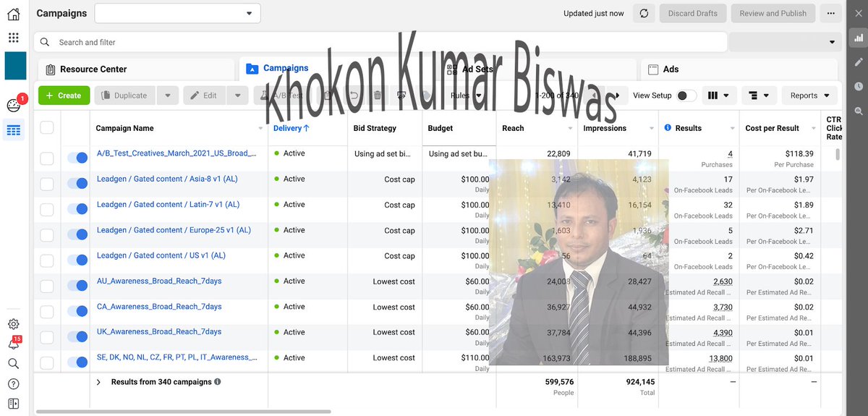The width and height of the screenshot is (868, 416).
Task: Open the more options ellipsis button
Action: click(x=832, y=13)
